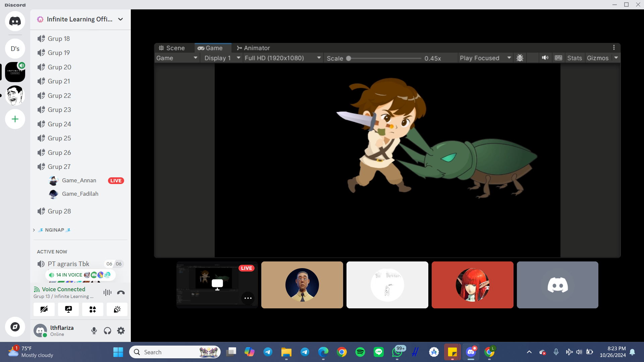Join voice channel Grup 22

coord(80,96)
